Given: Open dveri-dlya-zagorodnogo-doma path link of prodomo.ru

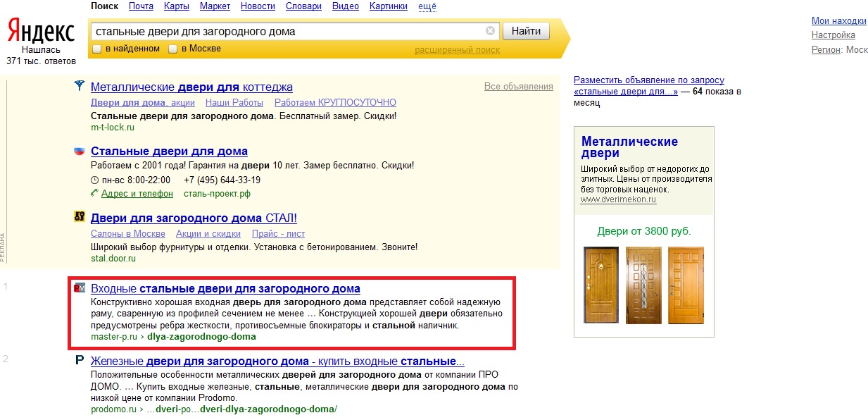Looking at the screenshot, I should [267, 409].
